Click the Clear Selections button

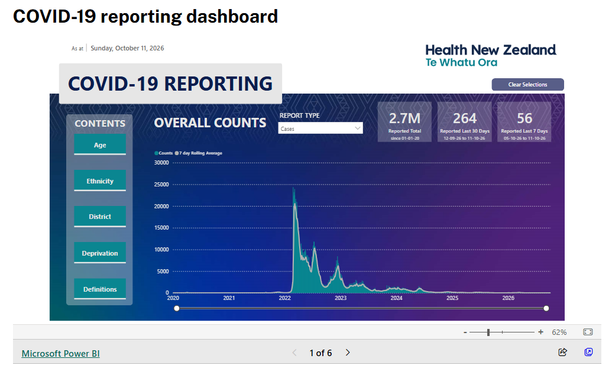click(x=528, y=84)
